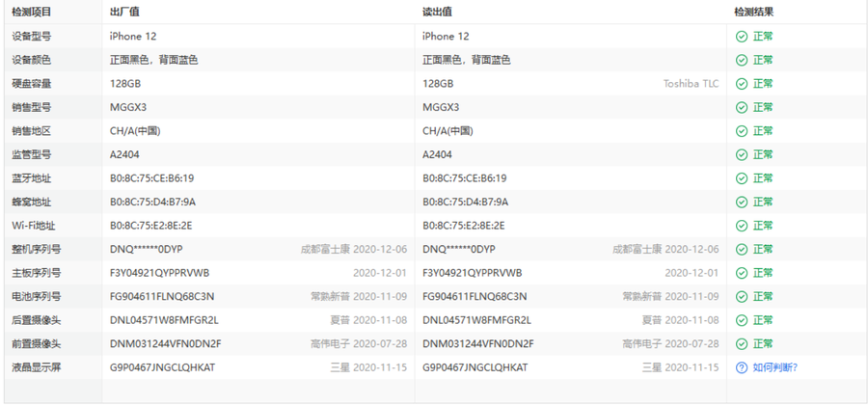
Task: Click the 检测结果 column header
Action: [x=754, y=13]
